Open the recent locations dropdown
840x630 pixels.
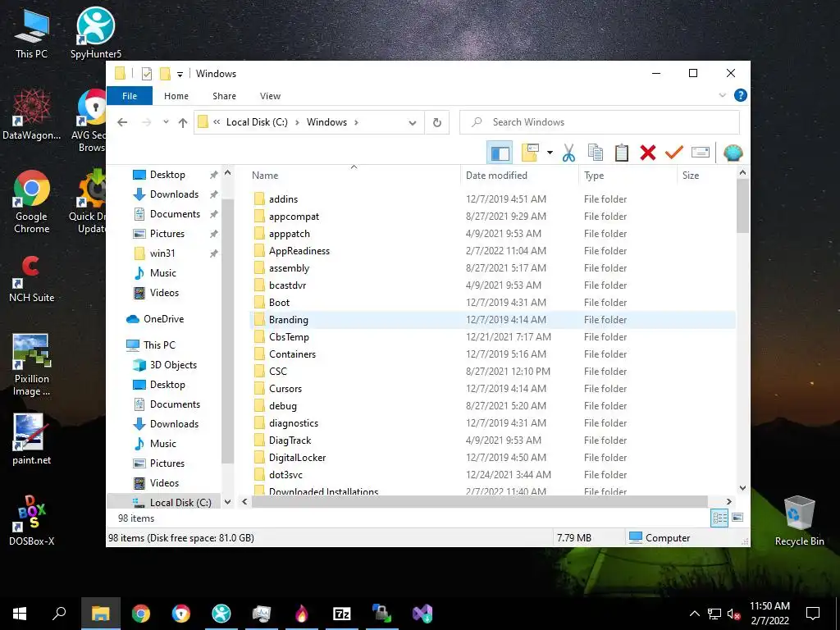pyautogui.click(x=166, y=122)
